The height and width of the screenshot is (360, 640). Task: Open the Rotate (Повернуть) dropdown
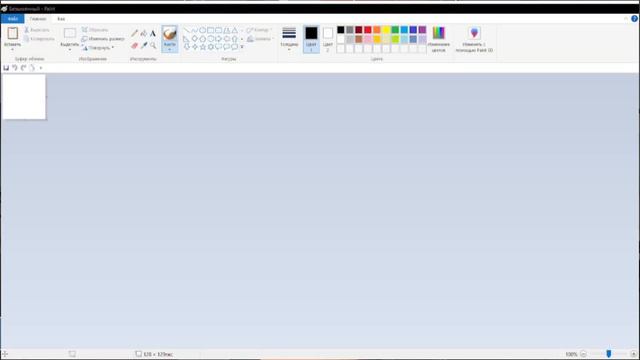98,48
